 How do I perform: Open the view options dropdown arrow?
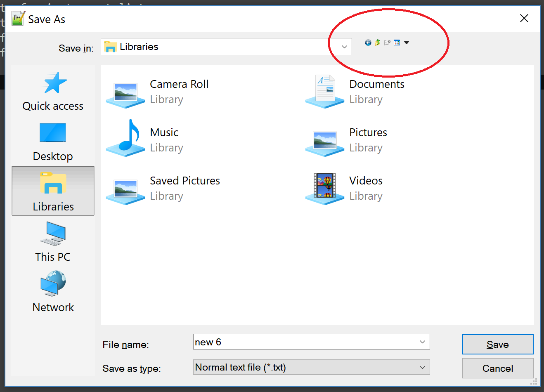click(407, 43)
